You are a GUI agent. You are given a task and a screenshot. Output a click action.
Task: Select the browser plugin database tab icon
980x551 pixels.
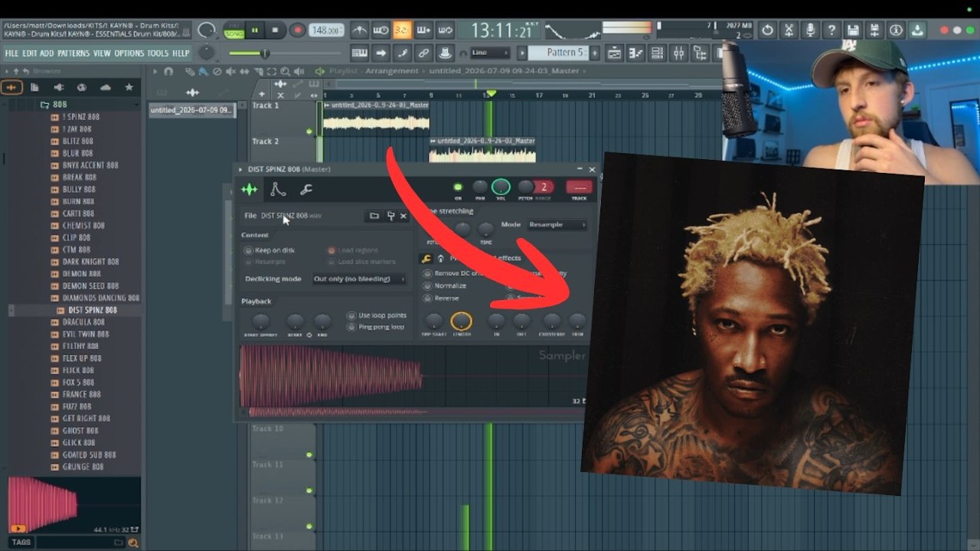pos(58,87)
